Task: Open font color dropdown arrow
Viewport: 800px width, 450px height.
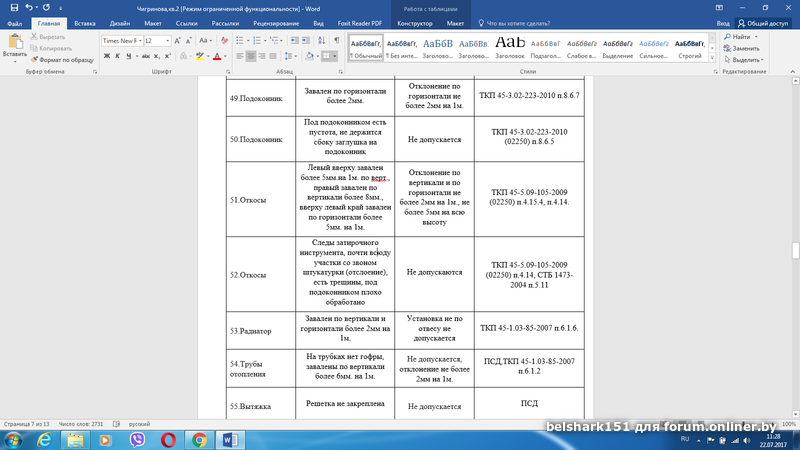Action: click(225, 56)
